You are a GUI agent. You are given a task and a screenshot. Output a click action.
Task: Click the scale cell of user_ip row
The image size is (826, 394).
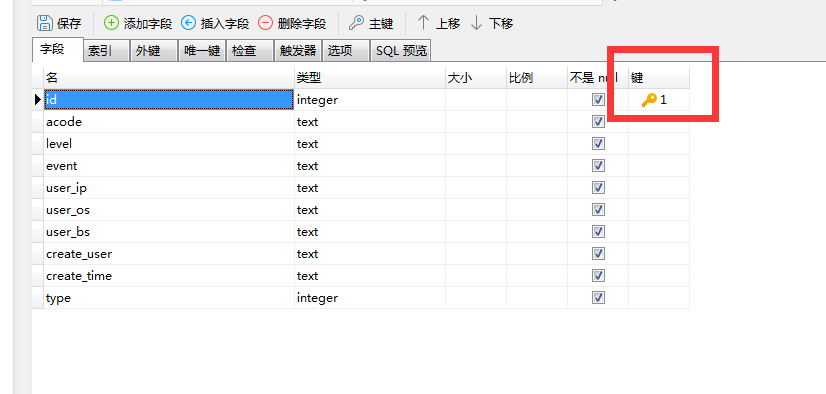(537, 188)
